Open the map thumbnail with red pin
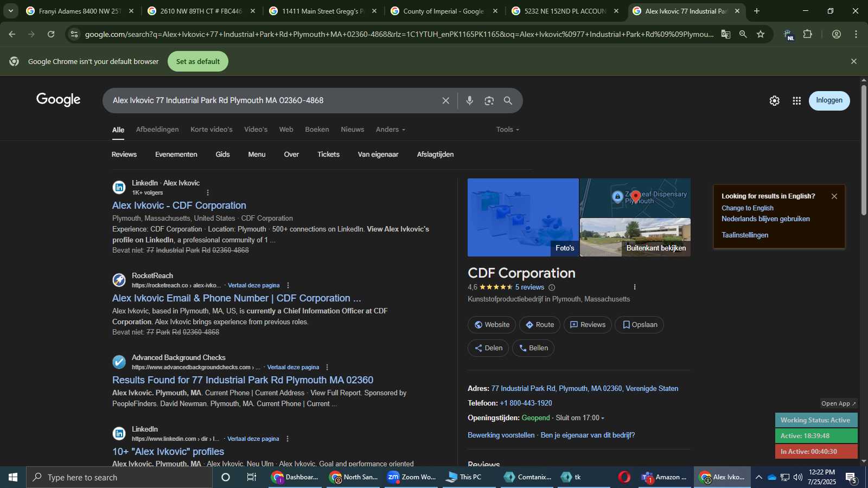The height and width of the screenshot is (488, 868). 635,197
